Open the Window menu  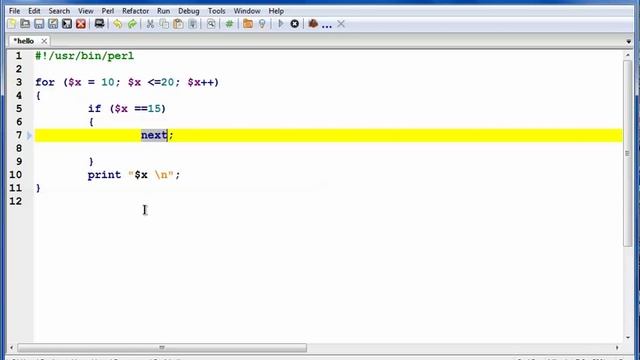click(x=247, y=11)
